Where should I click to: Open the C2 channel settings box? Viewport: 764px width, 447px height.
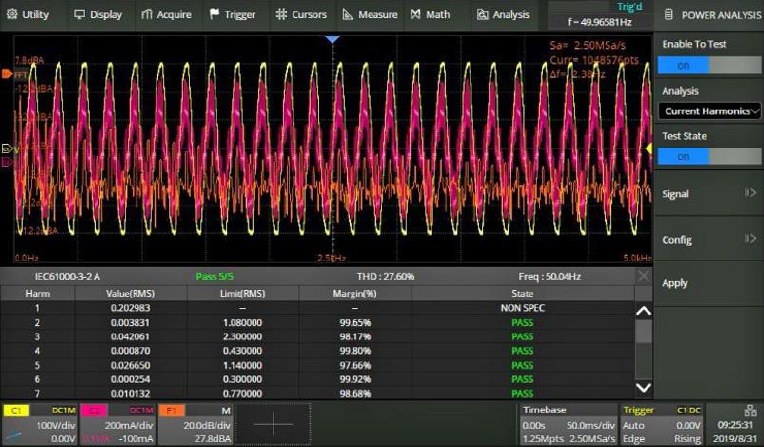(x=117, y=424)
